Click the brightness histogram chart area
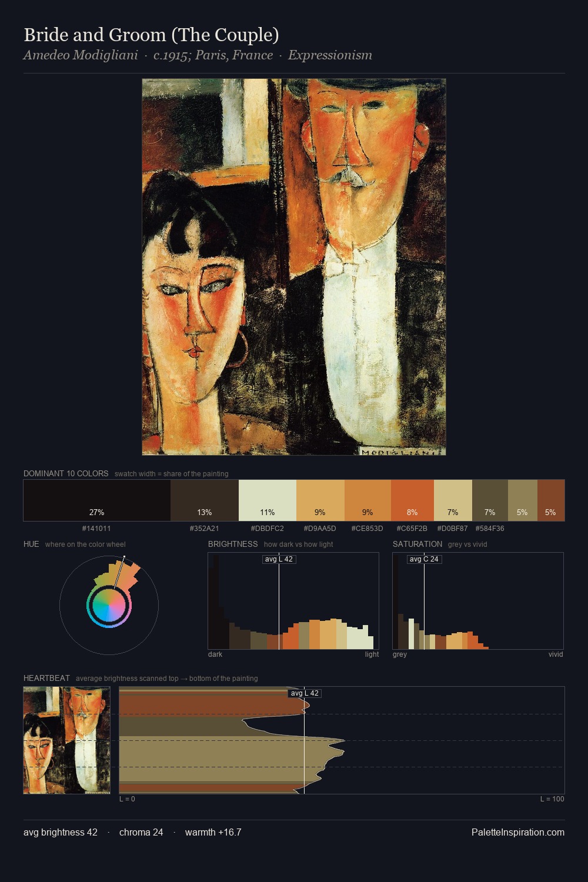Screen dimensions: 588x882 click(293, 601)
